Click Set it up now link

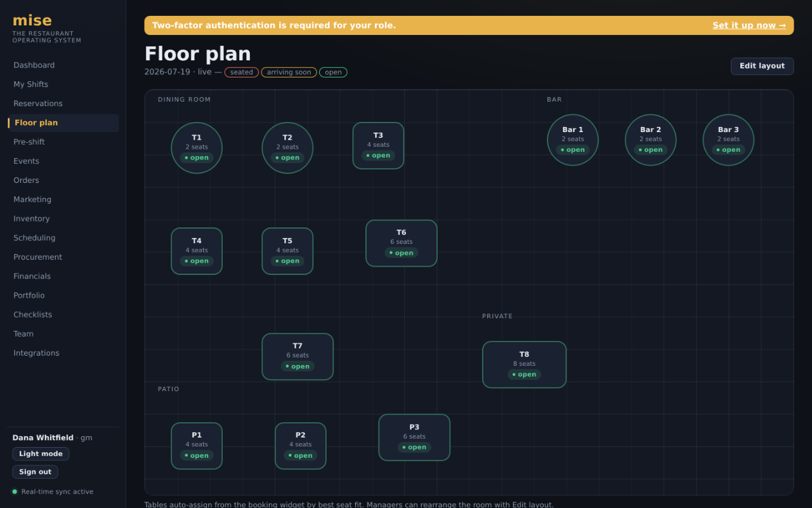click(749, 25)
